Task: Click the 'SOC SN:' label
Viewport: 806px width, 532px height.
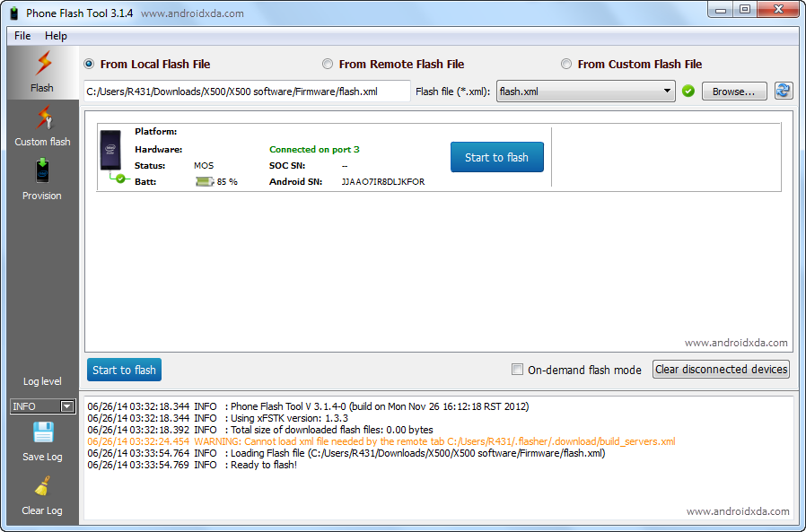Action: [x=287, y=165]
